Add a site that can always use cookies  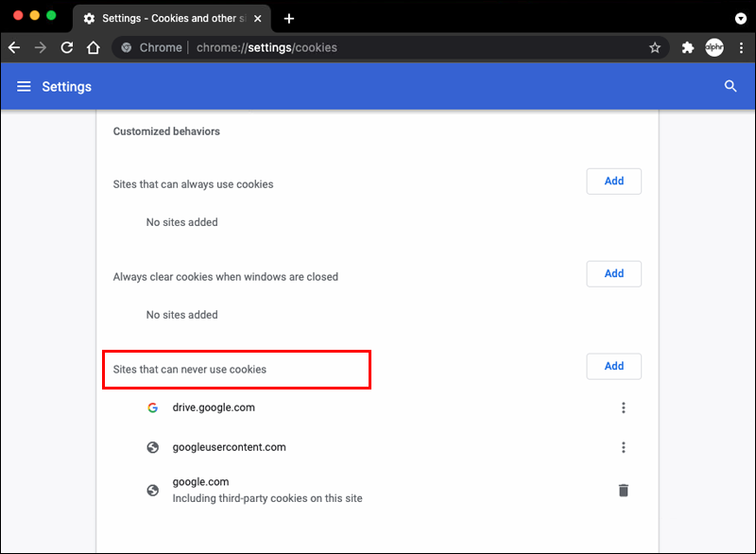pyautogui.click(x=613, y=182)
